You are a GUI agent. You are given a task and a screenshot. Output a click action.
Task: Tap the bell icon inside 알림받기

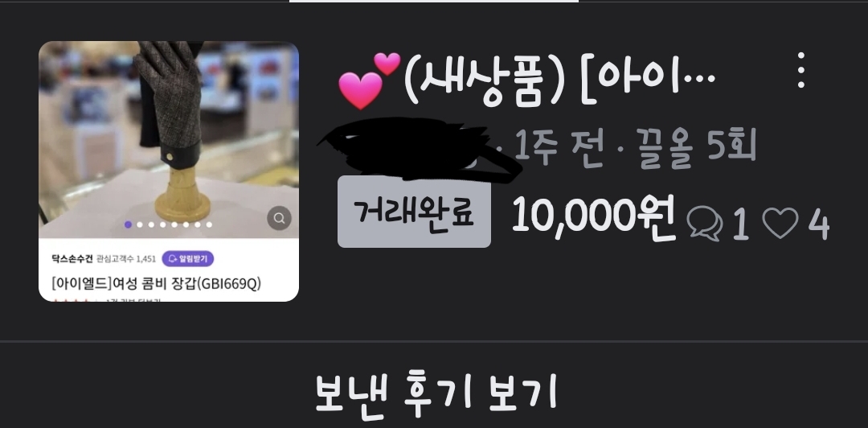[x=172, y=258]
